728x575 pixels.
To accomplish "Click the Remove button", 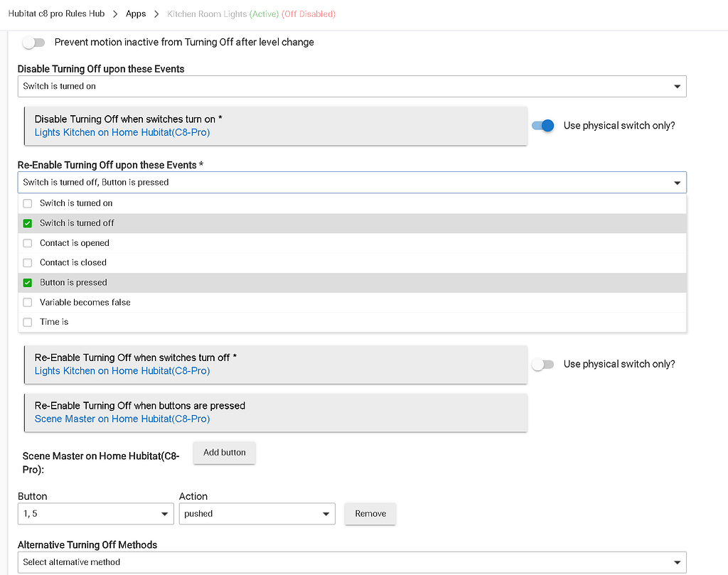I will click(370, 514).
